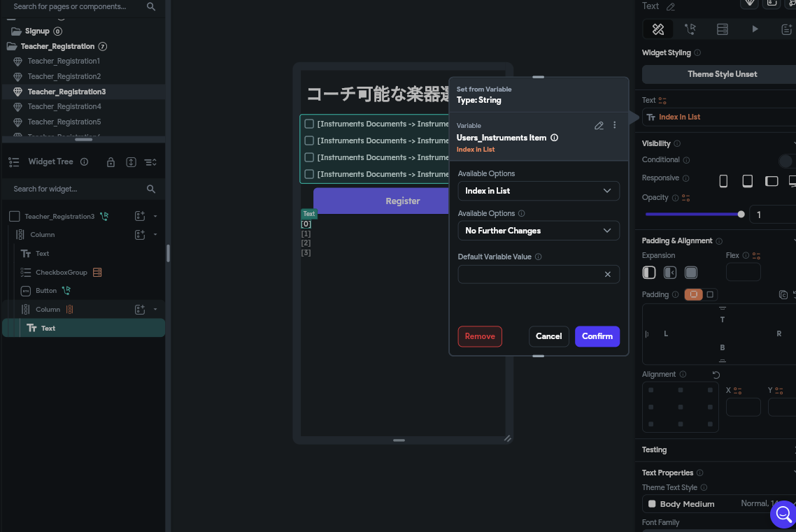This screenshot has width=796, height=532.
Task: Click the add-child icon on first Column row
Action: tap(140, 235)
